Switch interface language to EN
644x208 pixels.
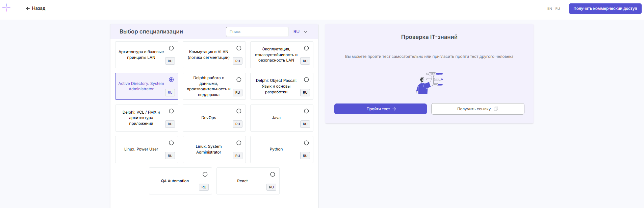click(x=549, y=9)
